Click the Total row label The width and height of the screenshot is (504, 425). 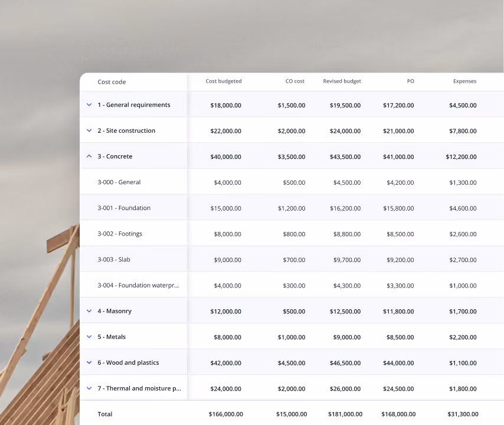pos(105,414)
